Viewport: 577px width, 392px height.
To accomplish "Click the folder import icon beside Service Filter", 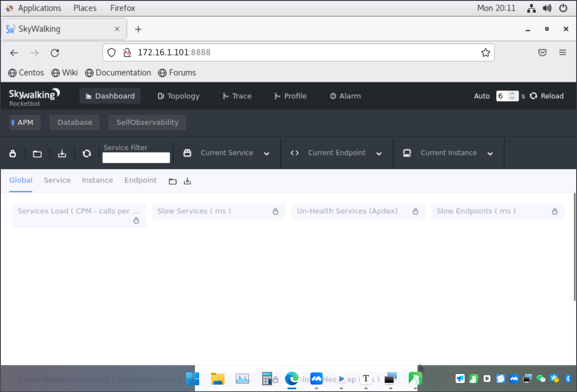I will pyautogui.click(x=37, y=153).
